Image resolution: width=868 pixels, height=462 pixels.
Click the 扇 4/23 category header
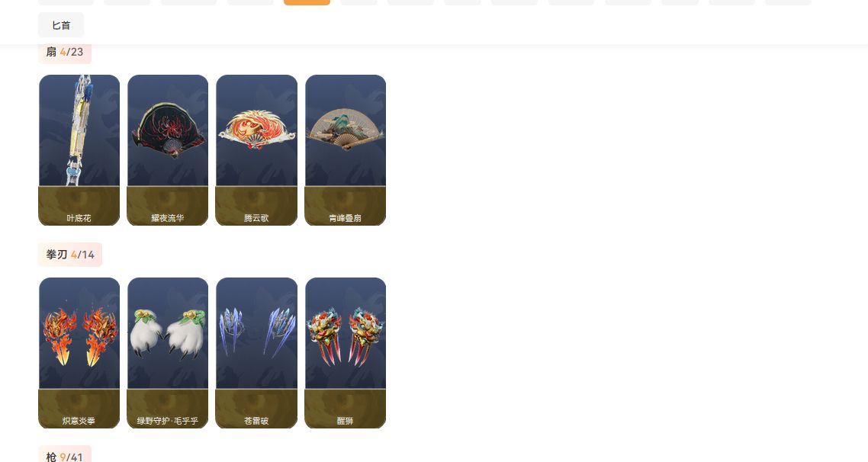[x=65, y=52]
